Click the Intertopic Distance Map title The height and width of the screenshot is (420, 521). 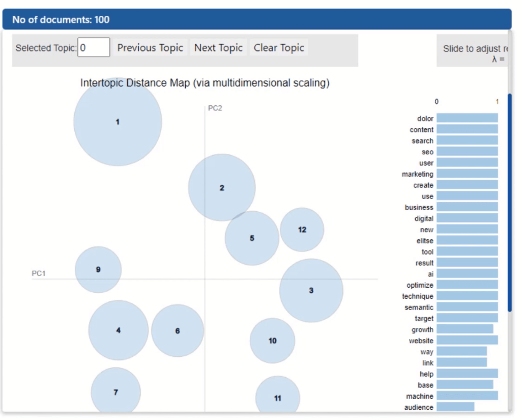pos(205,82)
